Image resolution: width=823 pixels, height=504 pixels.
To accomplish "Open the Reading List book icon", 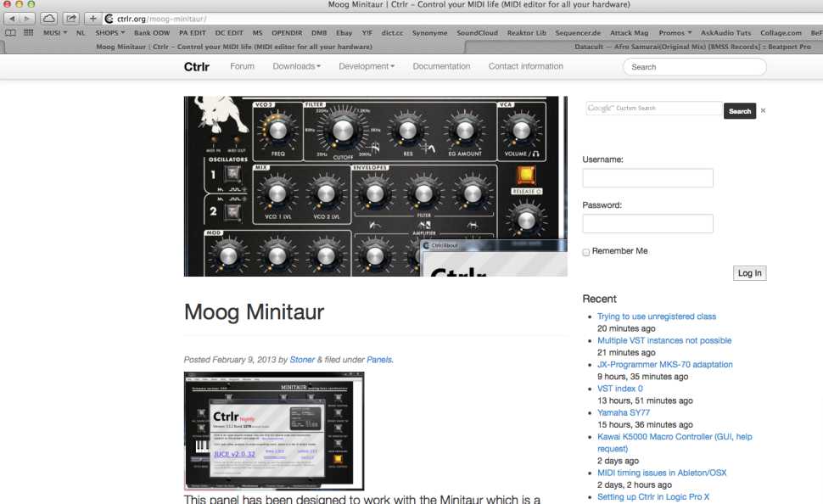I will (11, 33).
